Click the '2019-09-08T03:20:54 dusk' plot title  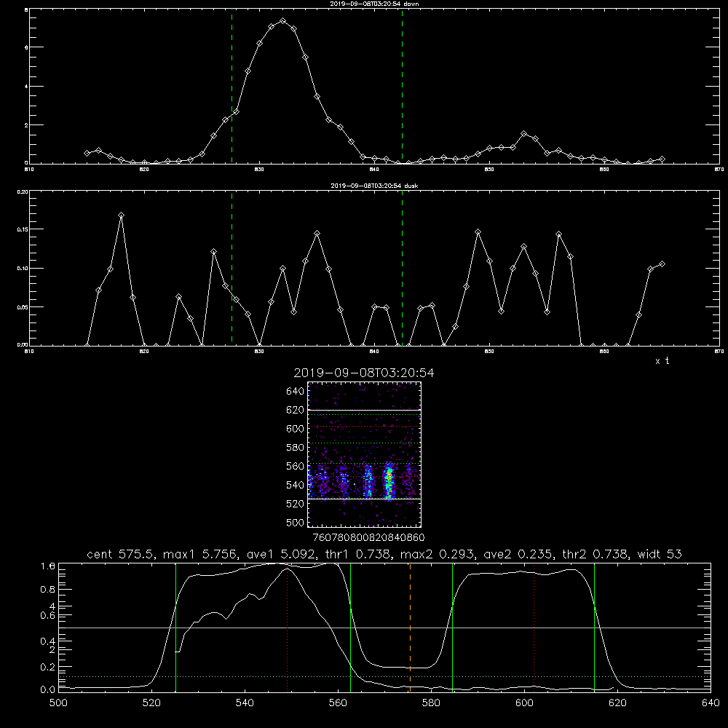[x=374, y=186]
